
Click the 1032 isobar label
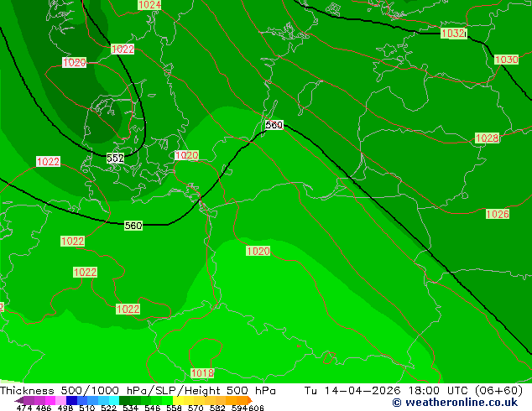pos(454,34)
